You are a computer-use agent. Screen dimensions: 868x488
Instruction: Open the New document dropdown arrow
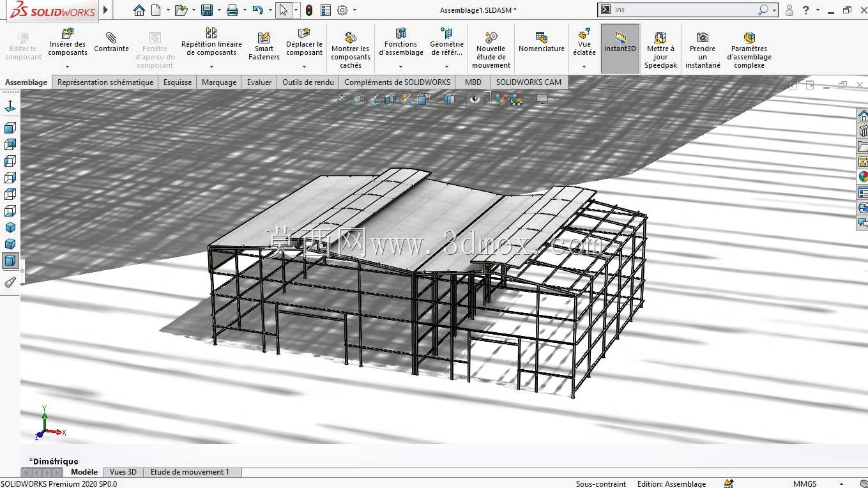168,10
